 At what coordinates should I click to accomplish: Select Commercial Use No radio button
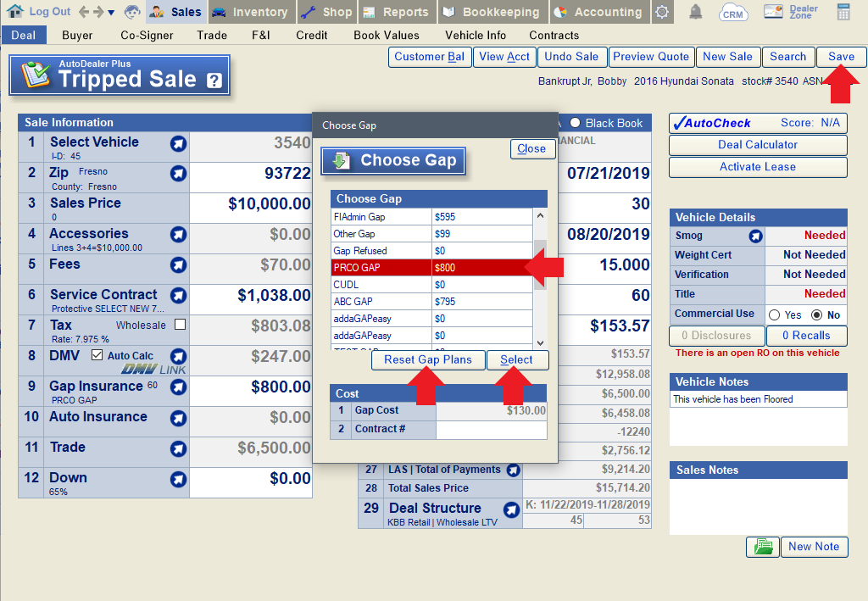(x=816, y=314)
